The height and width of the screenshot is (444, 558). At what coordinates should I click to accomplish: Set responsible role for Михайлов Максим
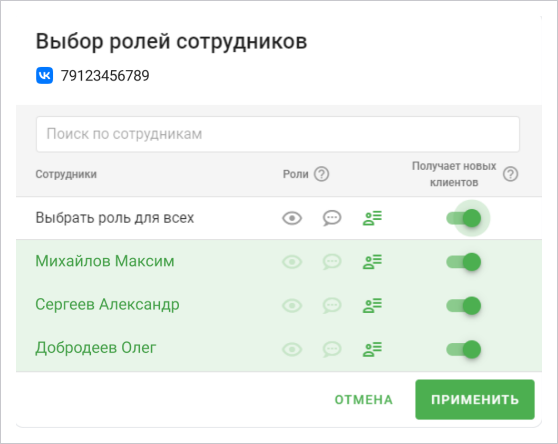click(372, 262)
